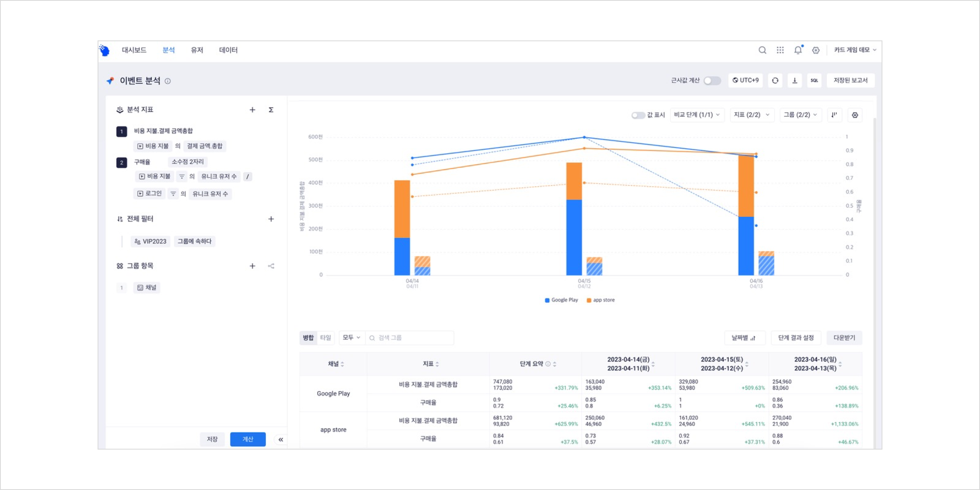980x490 pixels.
Task: Open the 그룹 (2/2) dropdown
Action: coord(800,115)
